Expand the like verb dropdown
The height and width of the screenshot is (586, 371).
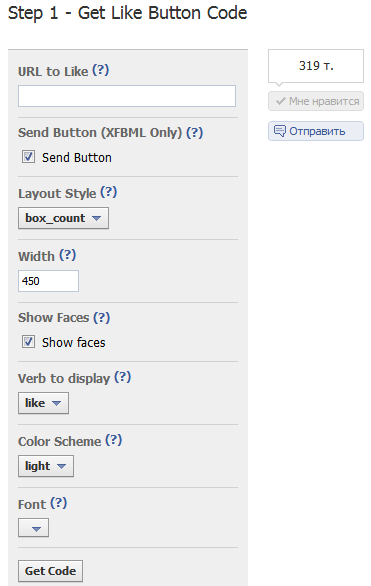click(x=43, y=403)
